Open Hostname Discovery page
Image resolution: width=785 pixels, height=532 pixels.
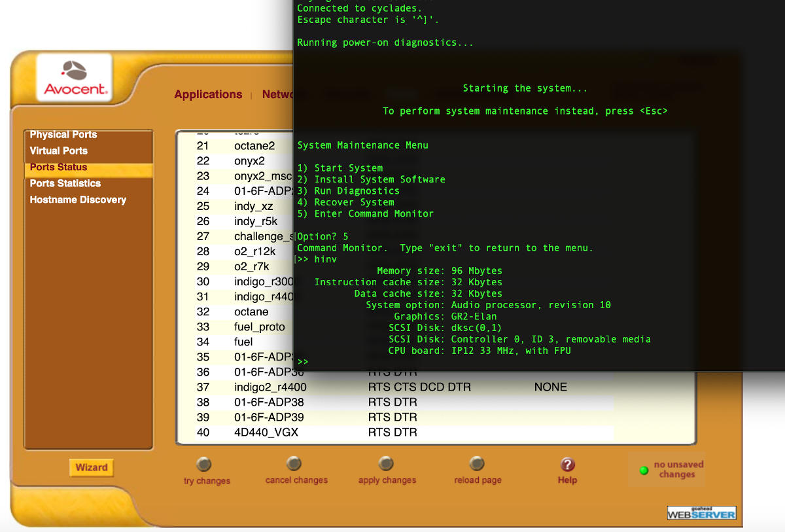(x=78, y=200)
